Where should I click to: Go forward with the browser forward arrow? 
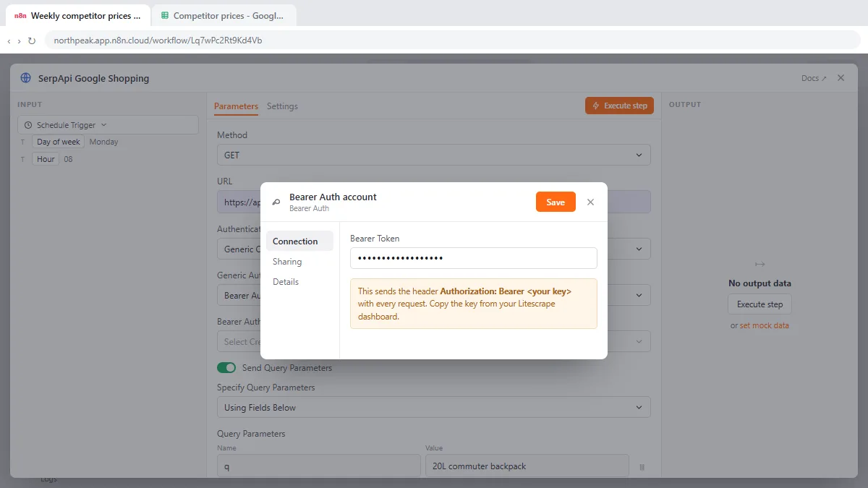(x=19, y=40)
